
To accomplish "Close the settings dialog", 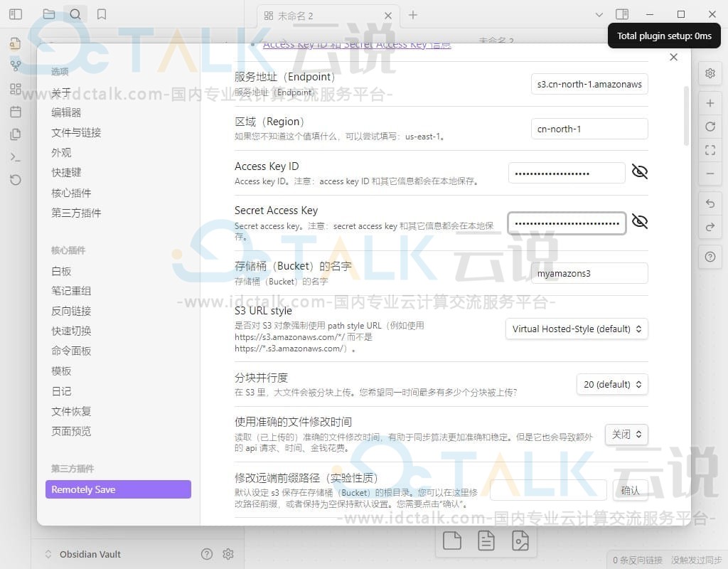I will coord(674,57).
